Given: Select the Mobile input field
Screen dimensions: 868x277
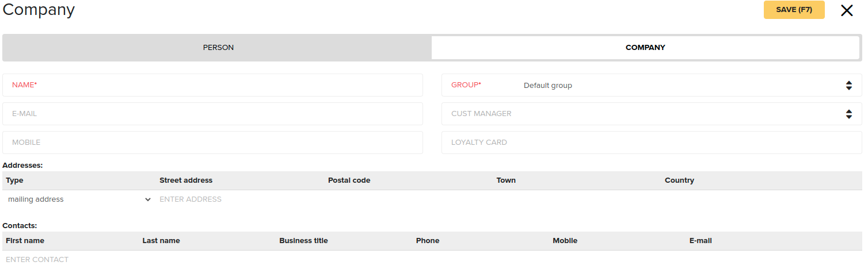Looking at the screenshot, I should click(x=212, y=143).
